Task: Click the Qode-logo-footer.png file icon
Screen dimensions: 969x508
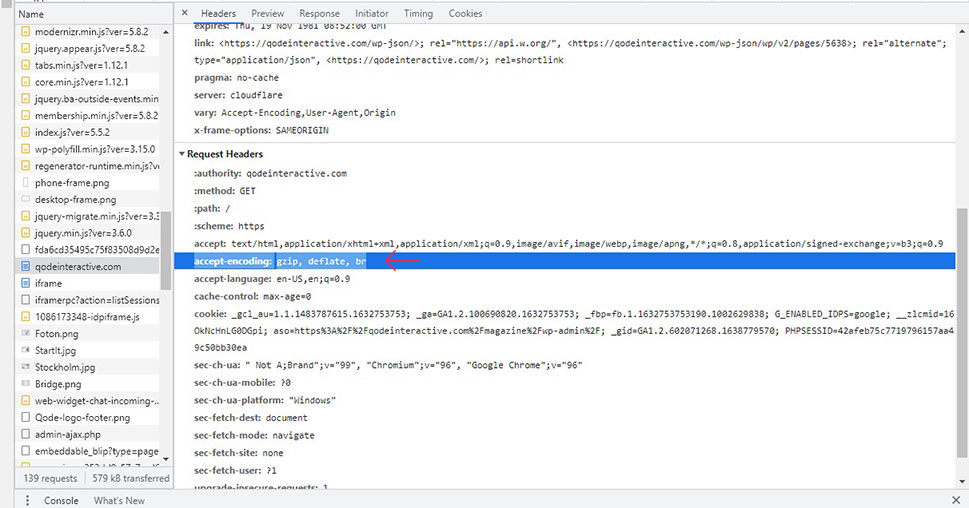Action: point(25,417)
